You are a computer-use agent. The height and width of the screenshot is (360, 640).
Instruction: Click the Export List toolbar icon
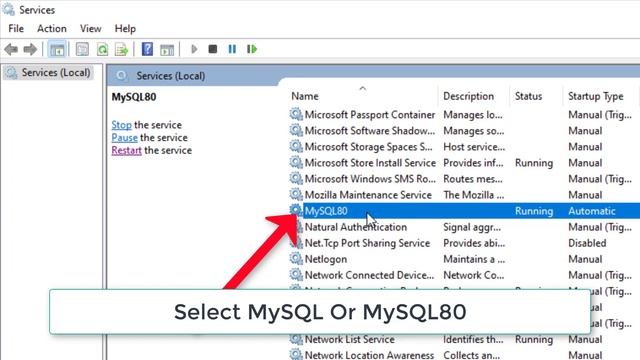point(121,49)
